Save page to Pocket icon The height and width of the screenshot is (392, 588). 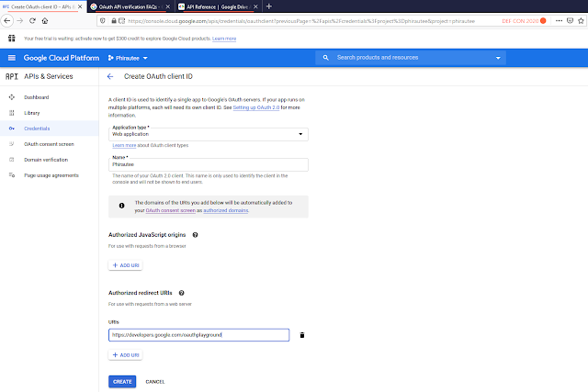pos(570,20)
